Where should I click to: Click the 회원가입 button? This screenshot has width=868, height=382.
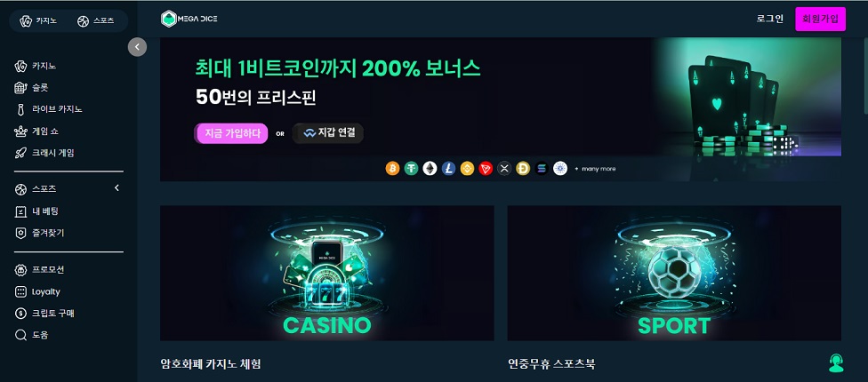(820, 19)
